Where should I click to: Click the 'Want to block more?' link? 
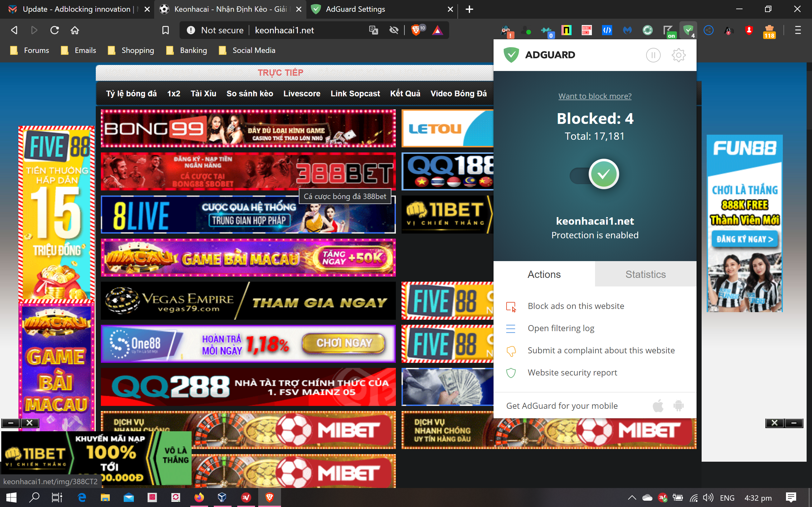pyautogui.click(x=595, y=96)
